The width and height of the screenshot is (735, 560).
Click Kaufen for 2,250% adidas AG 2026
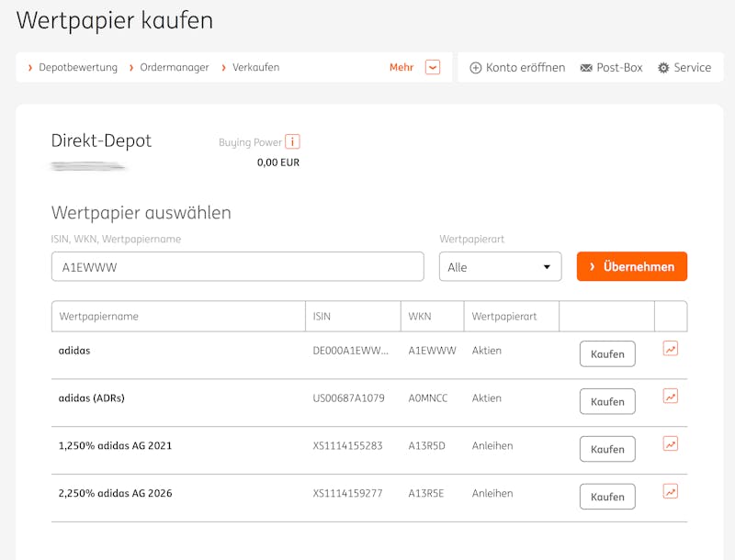pyautogui.click(x=607, y=497)
